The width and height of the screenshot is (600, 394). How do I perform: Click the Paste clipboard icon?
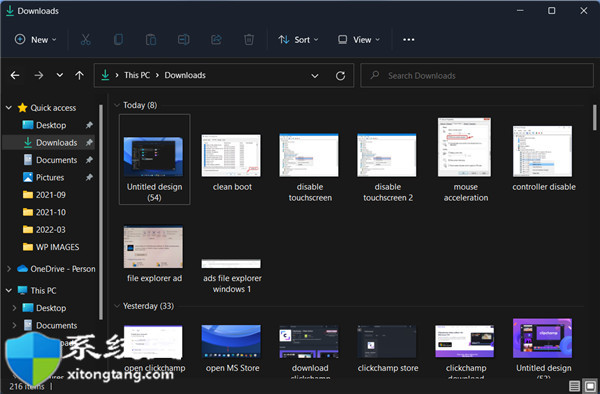pos(151,39)
